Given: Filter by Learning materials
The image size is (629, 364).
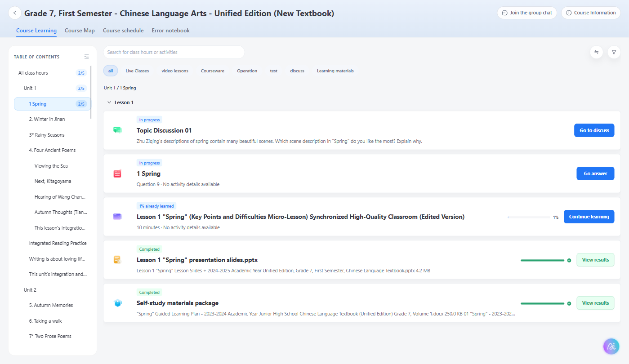Looking at the screenshot, I should (335, 71).
